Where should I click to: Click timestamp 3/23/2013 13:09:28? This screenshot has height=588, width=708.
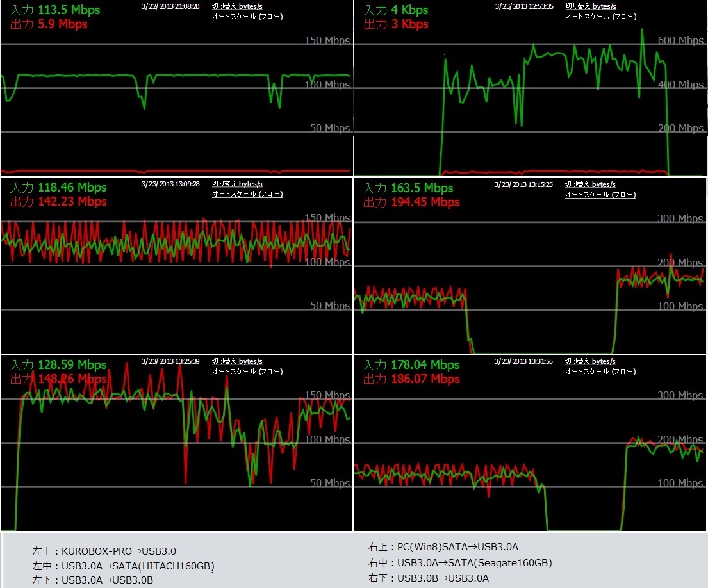point(170,184)
